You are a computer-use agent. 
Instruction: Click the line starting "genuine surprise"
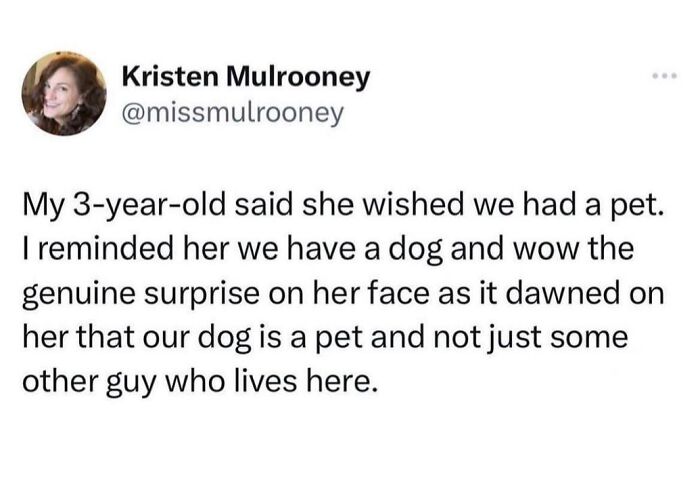pyautogui.click(x=344, y=295)
